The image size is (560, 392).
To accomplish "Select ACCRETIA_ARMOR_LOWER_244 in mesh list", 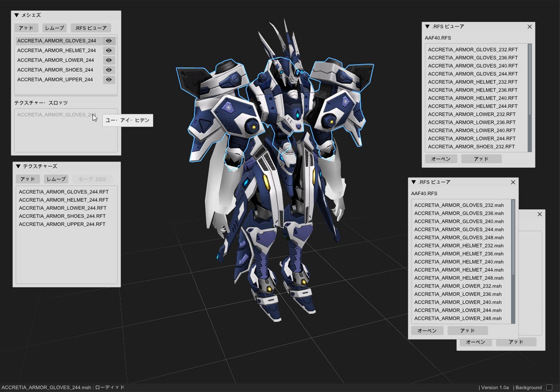I will click(59, 60).
